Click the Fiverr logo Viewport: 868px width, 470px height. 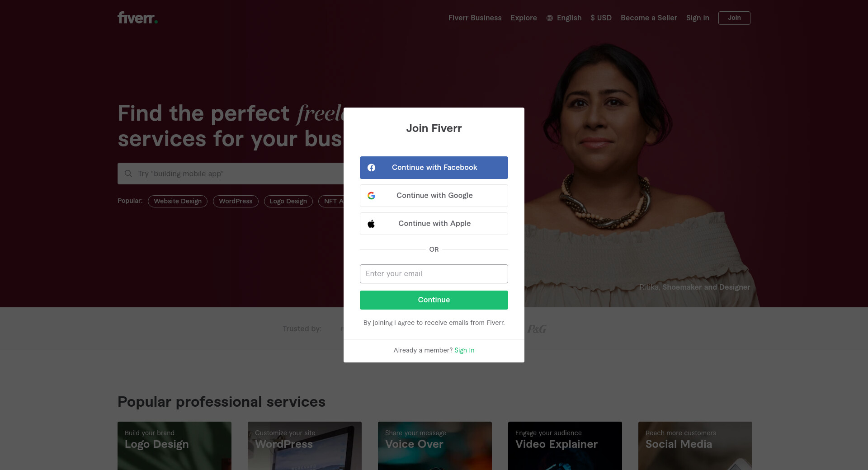(137, 18)
